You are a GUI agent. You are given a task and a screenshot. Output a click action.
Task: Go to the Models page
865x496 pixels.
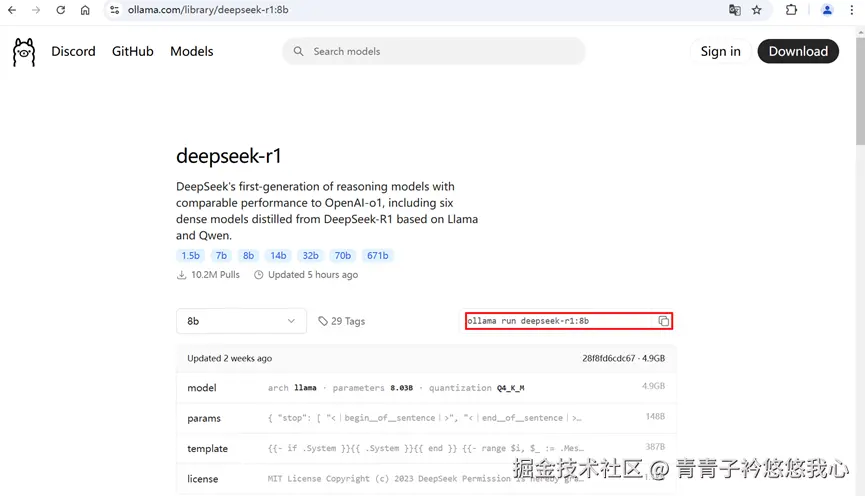pos(191,51)
